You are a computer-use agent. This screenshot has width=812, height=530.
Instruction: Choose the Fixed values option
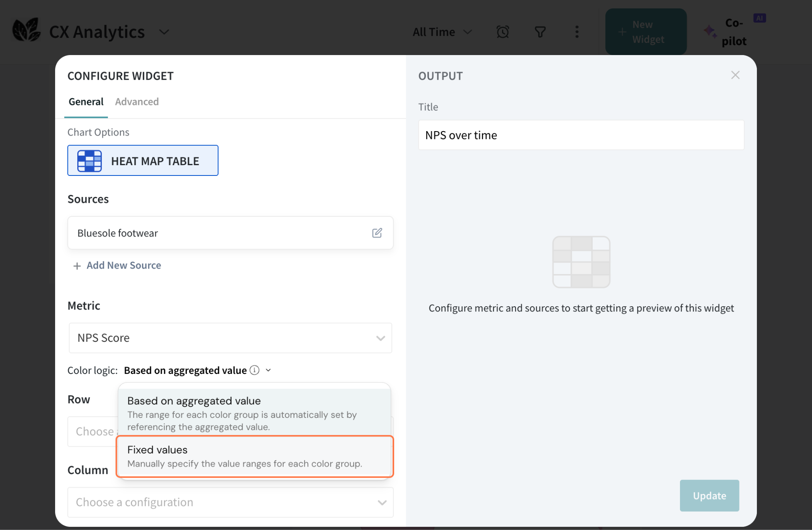pyautogui.click(x=255, y=456)
